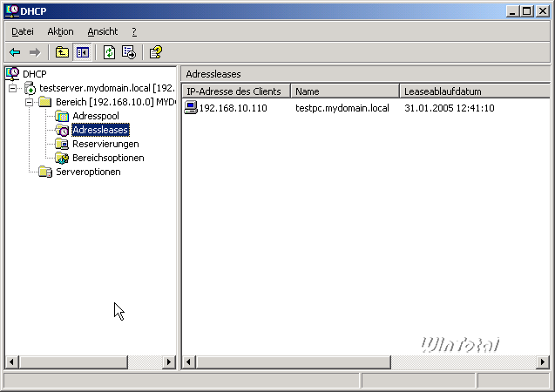Click the Bereichsoptionen gear folder icon
Screen dimensions: 555x392
pos(62,159)
